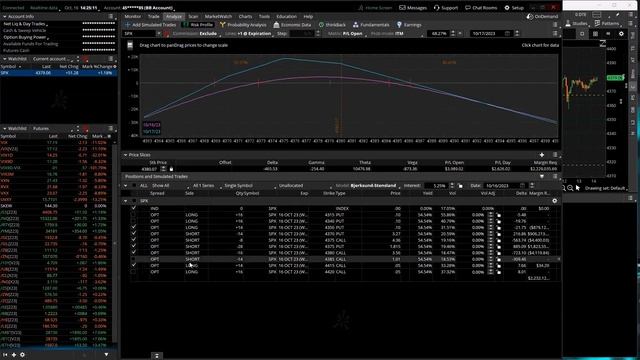Viewport: 640px width, 360px height.
Task: Toggle ALL positions checkbox
Action: coord(134,186)
